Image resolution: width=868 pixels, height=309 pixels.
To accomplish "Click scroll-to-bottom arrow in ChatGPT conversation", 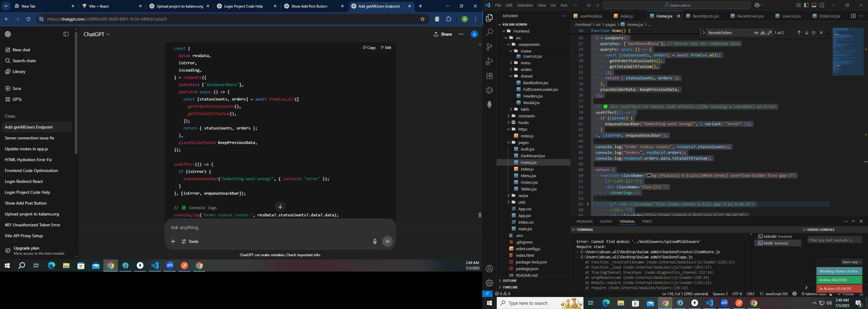I will (x=280, y=206).
